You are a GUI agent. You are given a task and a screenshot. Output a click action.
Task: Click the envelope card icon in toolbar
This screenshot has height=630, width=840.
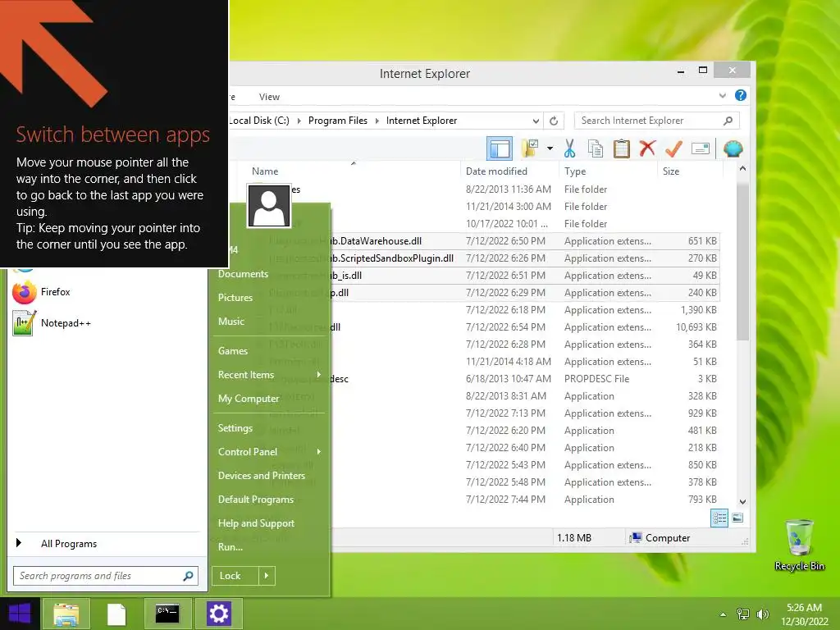[701, 148]
